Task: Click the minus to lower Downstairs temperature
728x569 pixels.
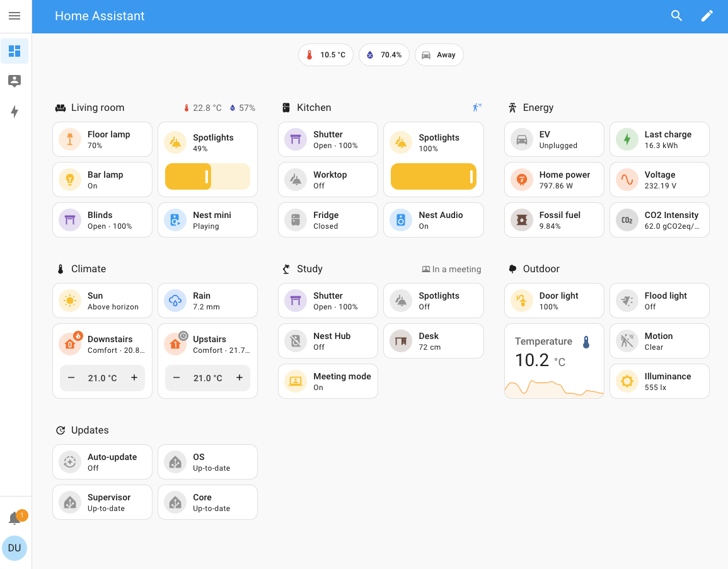Action: [72, 377]
